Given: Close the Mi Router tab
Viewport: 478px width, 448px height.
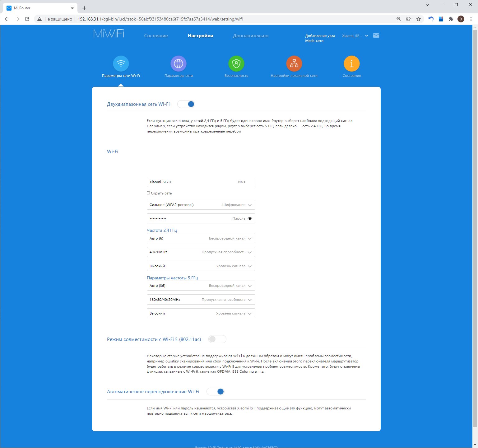Looking at the screenshot, I should [72, 8].
